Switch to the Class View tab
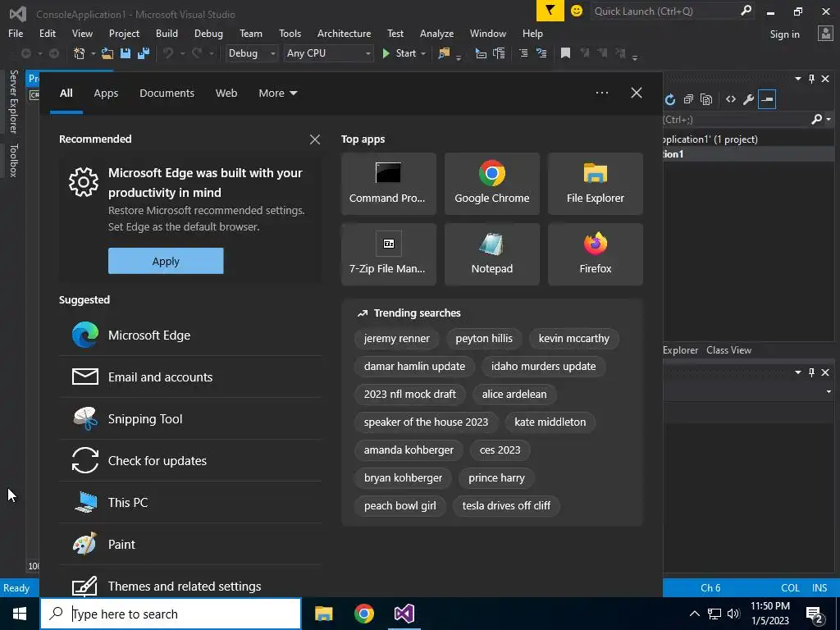Image resolution: width=840 pixels, height=630 pixels. point(728,349)
